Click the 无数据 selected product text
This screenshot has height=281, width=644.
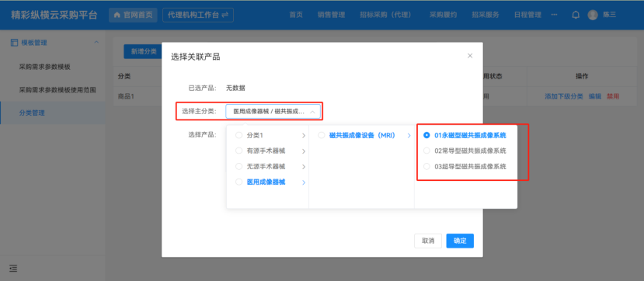235,88
